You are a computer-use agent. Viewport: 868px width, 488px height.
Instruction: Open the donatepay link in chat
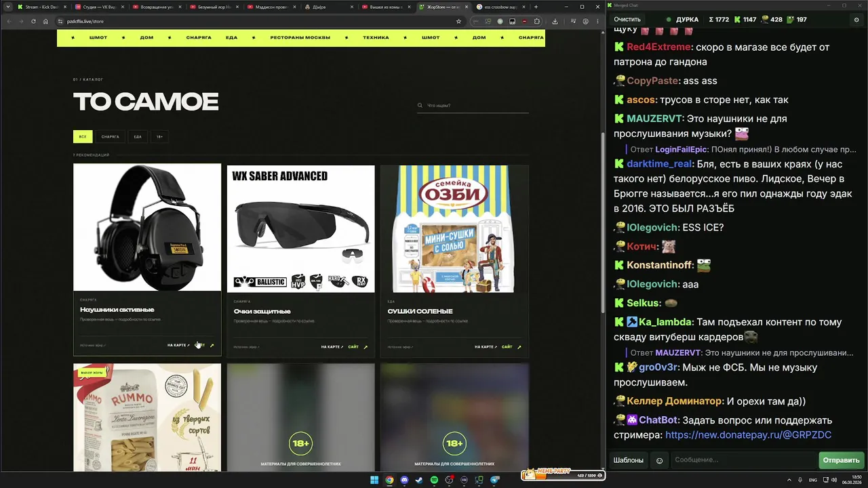coord(748,435)
